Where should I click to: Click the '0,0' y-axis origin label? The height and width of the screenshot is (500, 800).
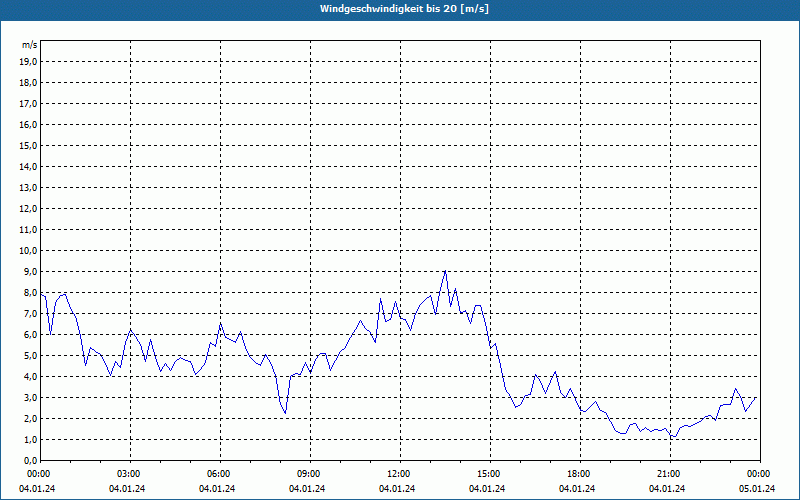(x=30, y=460)
